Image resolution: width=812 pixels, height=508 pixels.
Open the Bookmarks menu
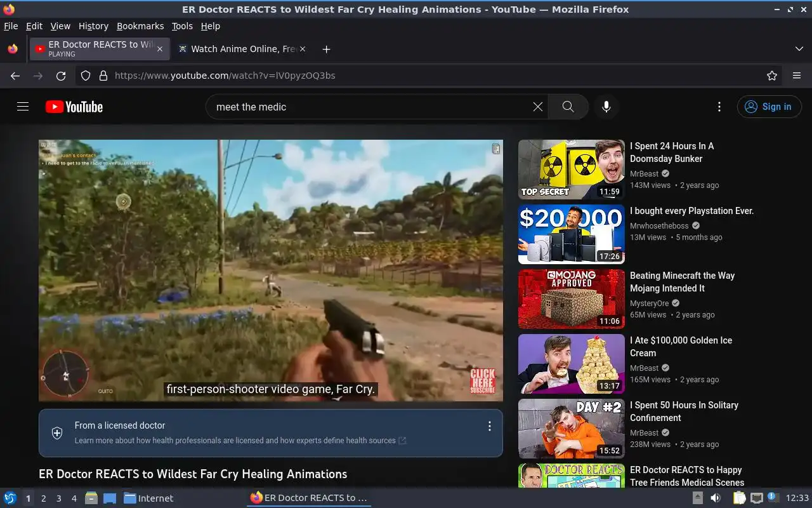(140, 26)
